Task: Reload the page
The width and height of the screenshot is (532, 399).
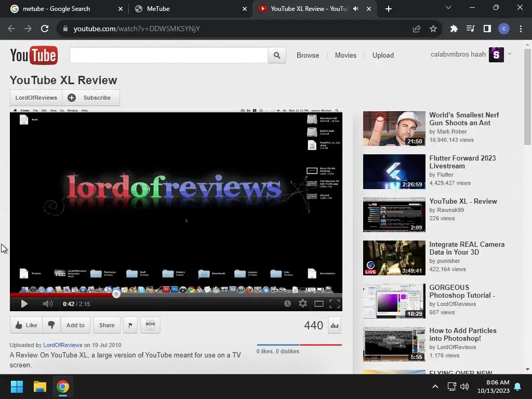Action: pos(45,29)
